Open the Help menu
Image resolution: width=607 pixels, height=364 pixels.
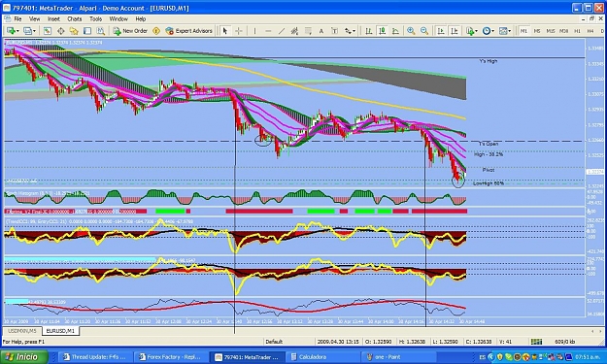[x=141, y=19]
